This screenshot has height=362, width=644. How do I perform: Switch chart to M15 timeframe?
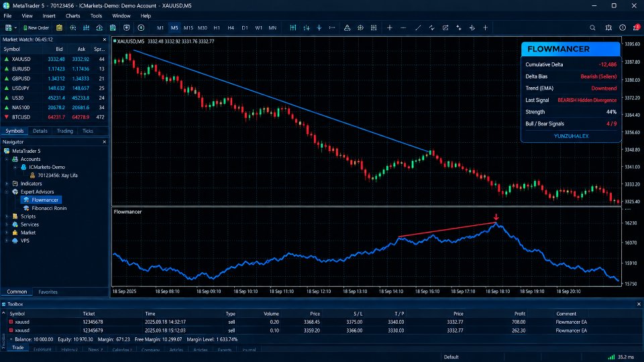pos(188,28)
